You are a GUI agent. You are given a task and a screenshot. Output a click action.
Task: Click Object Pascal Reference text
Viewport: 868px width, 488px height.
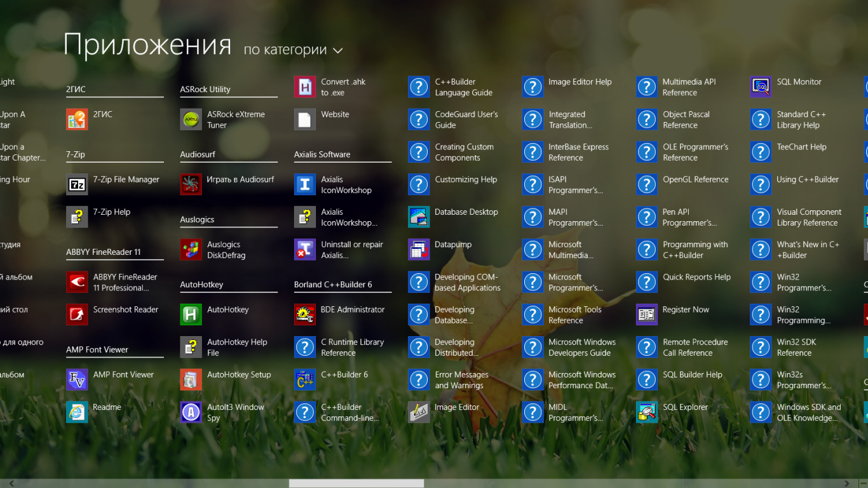[686, 120]
